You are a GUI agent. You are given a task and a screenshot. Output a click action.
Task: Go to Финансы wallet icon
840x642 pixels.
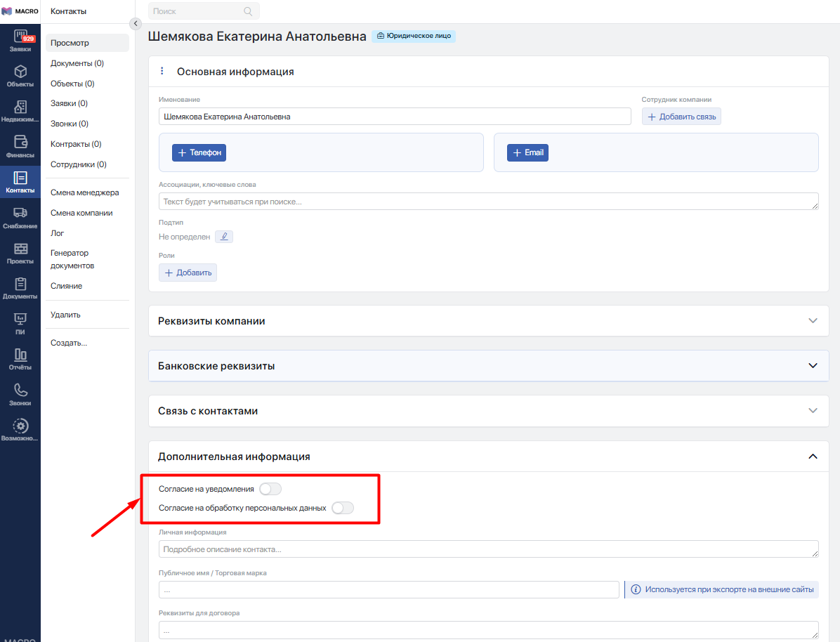click(20, 146)
